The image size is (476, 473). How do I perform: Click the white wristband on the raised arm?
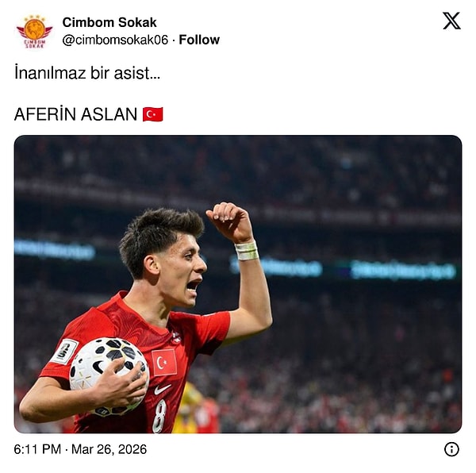[x=247, y=251]
